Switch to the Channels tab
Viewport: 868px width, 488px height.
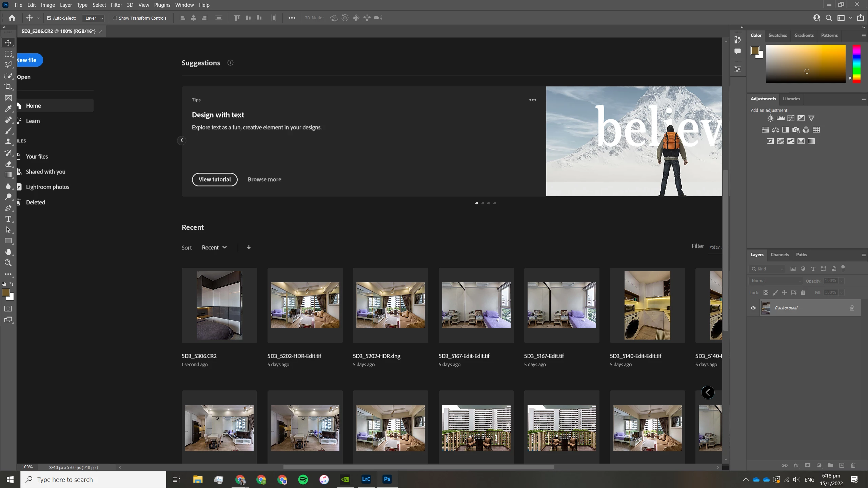[779, 255]
